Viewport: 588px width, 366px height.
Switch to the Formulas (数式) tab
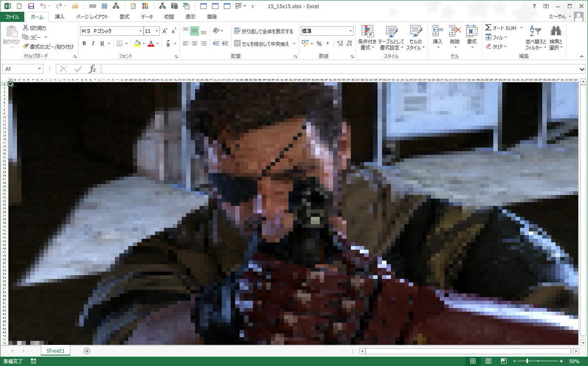[124, 17]
